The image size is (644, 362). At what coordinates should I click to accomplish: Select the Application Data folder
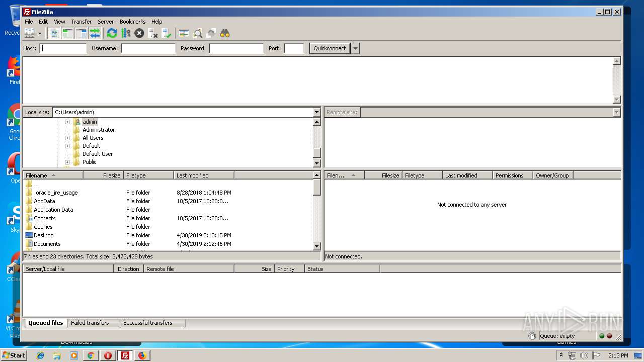pos(168,210)
